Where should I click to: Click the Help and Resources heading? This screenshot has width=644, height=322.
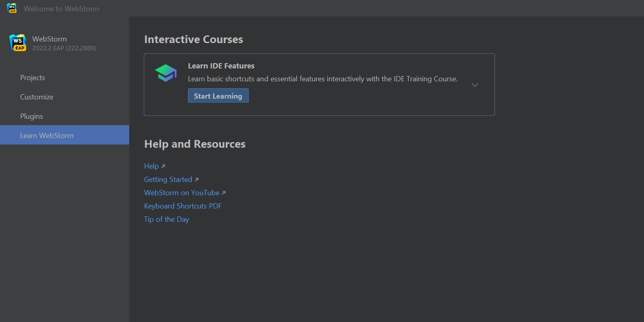coord(195,144)
